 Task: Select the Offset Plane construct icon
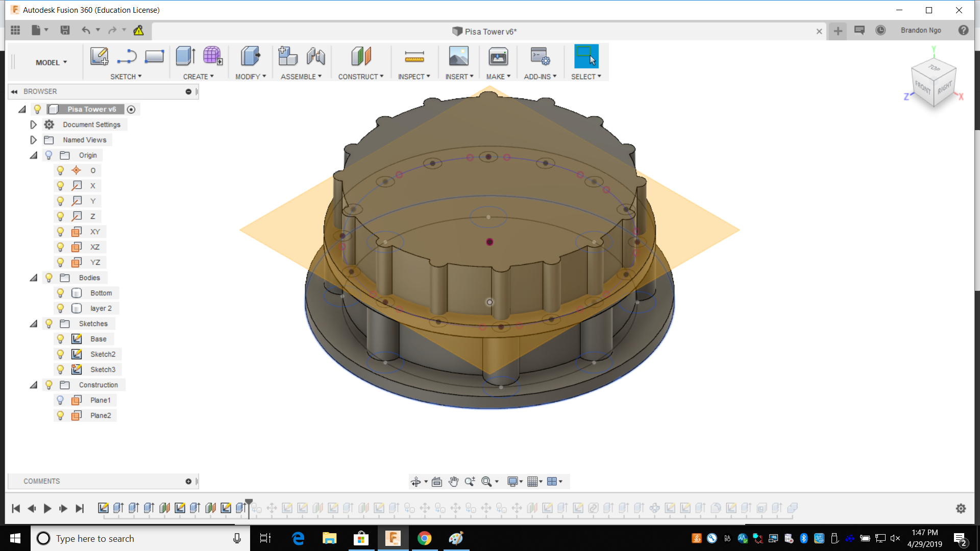(x=361, y=56)
